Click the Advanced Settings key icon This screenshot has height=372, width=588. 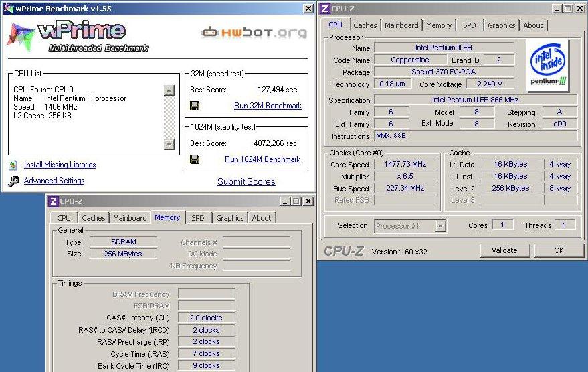(13, 181)
